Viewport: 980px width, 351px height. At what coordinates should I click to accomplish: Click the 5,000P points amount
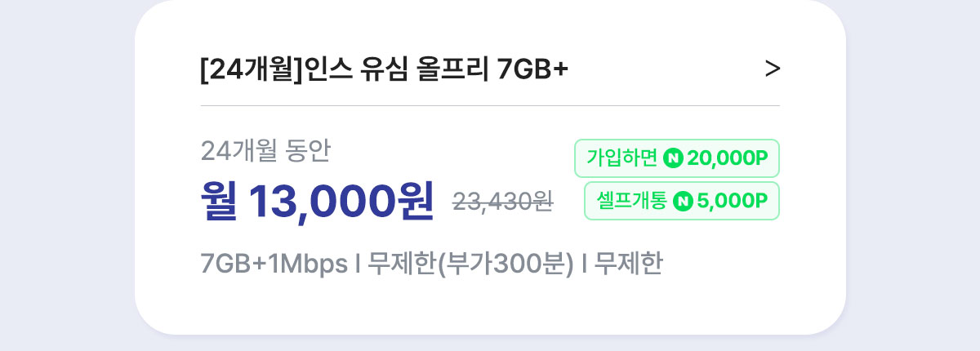[x=733, y=201]
